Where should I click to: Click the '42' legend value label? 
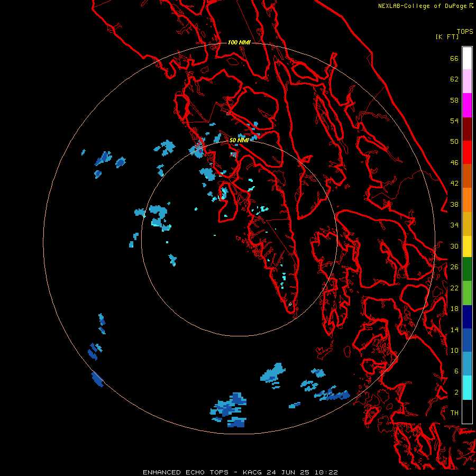click(x=454, y=184)
